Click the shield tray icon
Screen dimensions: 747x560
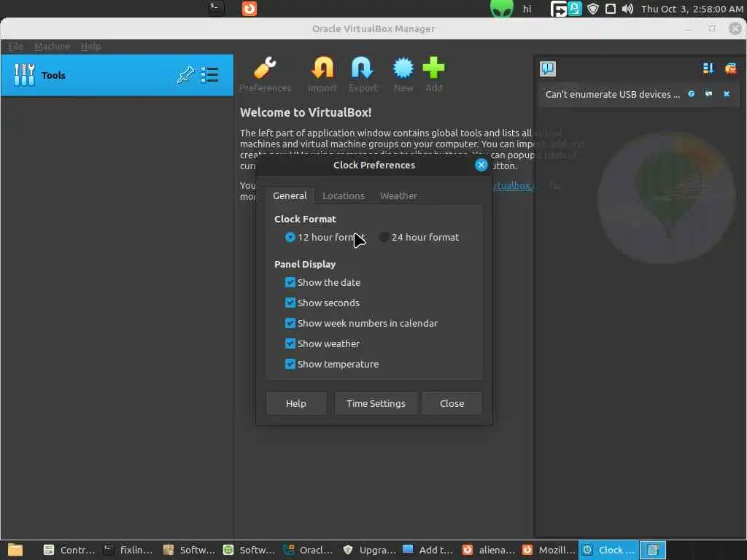(592, 9)
